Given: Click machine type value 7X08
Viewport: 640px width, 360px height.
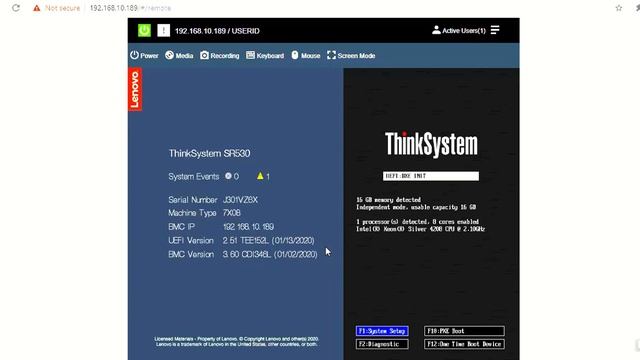Looking at the screenshot, I should click(231, 213).
